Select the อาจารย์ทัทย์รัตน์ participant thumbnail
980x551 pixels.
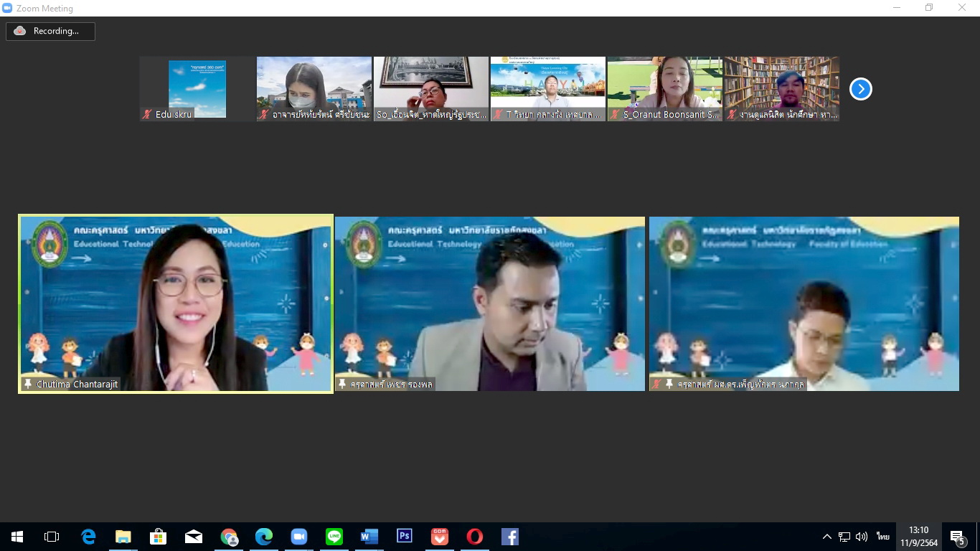pos(314,89)
